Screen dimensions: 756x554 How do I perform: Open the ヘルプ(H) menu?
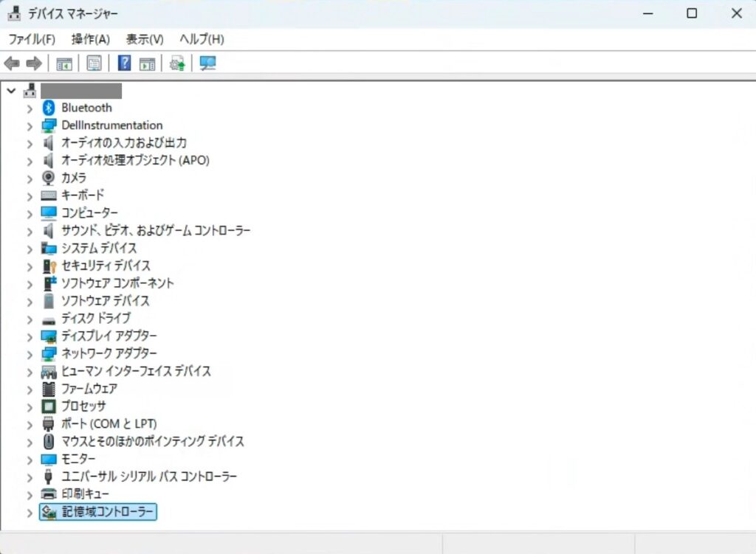coord(202,39)
